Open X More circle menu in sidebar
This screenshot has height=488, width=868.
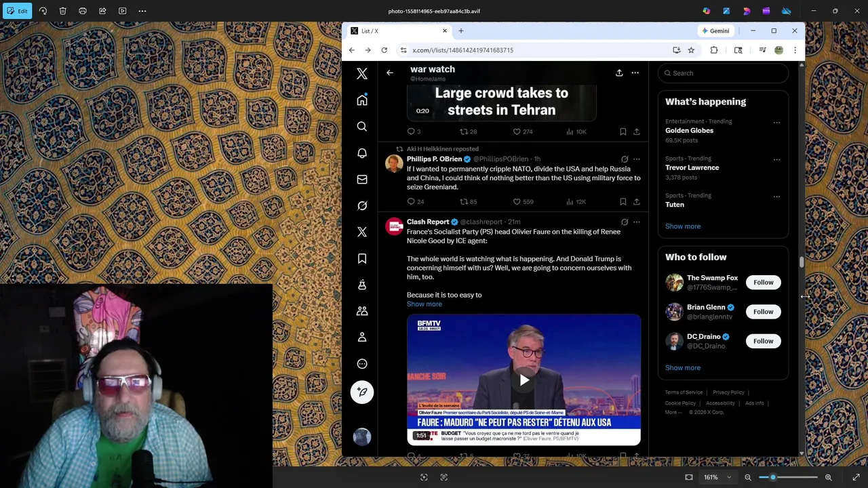[362, 364]
